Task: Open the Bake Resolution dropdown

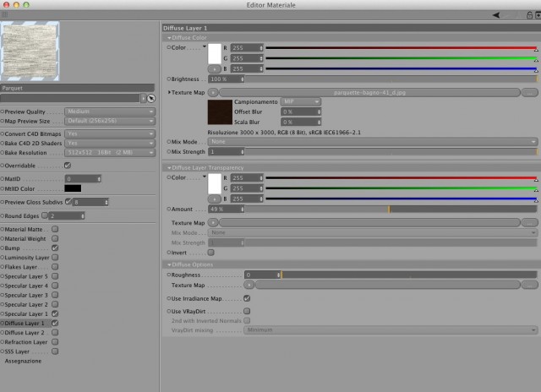Action: coord(110,152)
